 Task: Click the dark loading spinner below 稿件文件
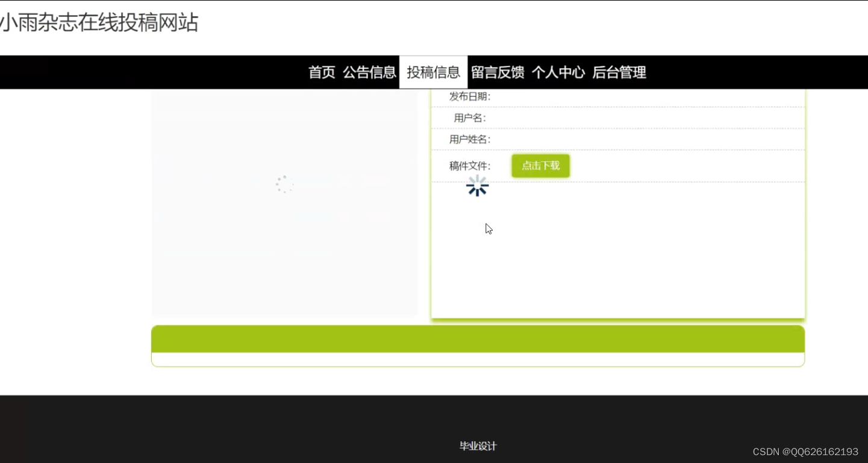478,186
